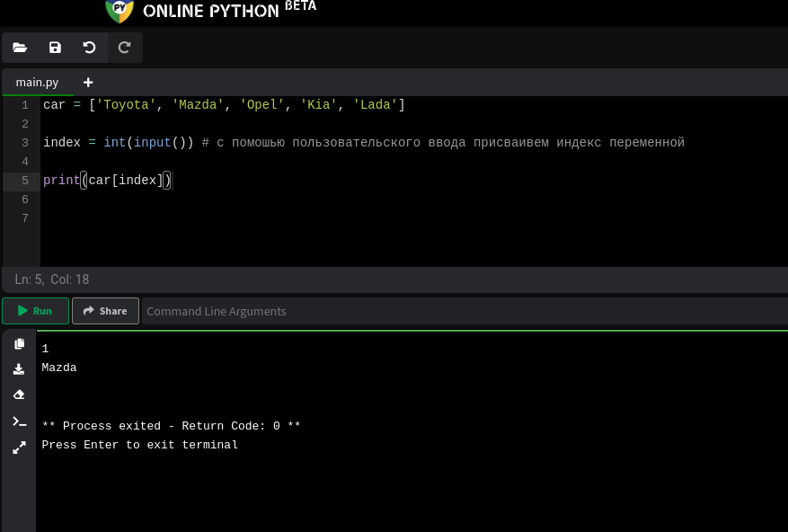Click the Russian comment on line 3
This screenshot has height=532, width=788.
coord(443,142)
